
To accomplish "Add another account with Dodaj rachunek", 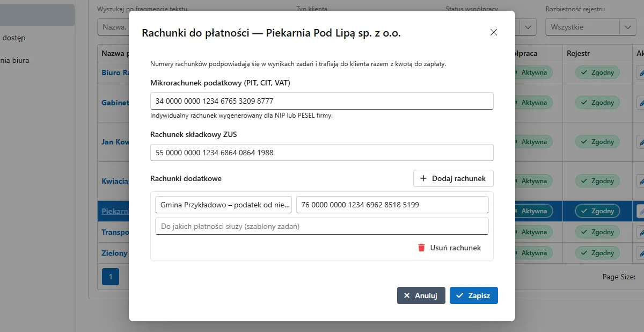I will coord(453,178).
